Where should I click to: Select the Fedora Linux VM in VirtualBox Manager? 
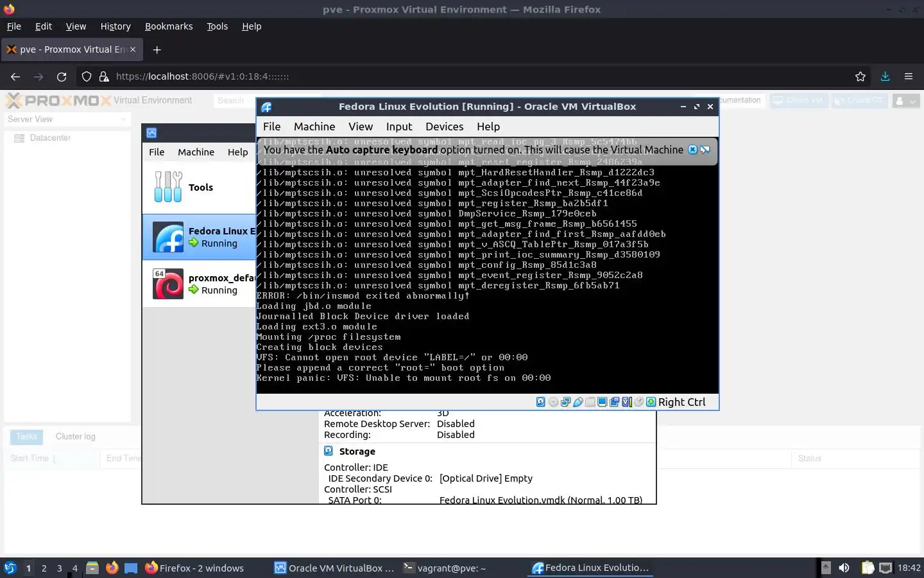click(199, 237)
